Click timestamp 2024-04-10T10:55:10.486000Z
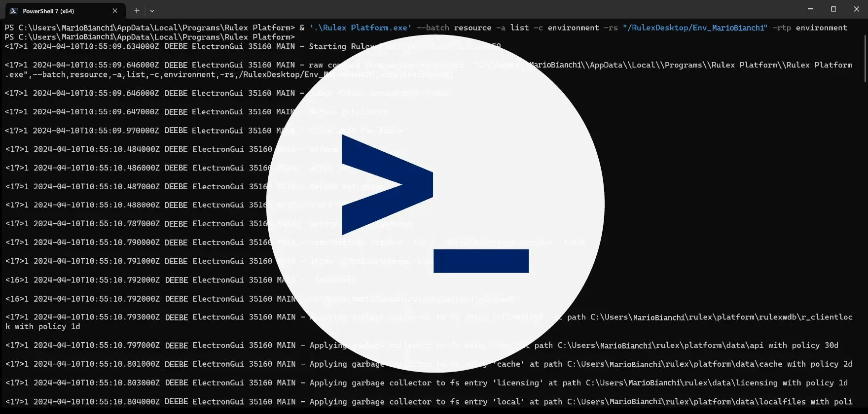 97,168
